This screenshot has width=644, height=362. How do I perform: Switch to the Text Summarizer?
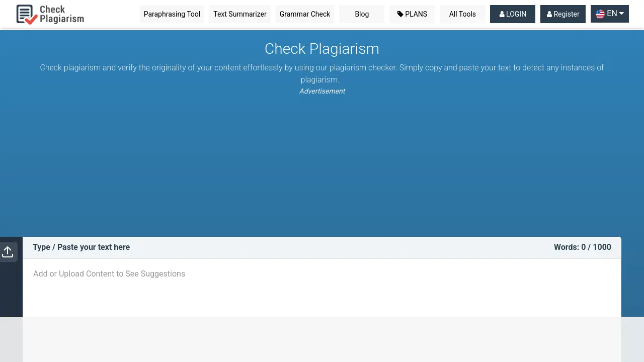pyautogui.click(x=240, y=14)
